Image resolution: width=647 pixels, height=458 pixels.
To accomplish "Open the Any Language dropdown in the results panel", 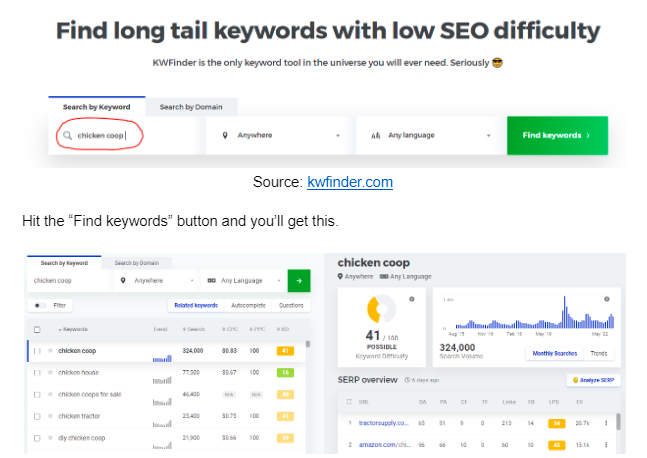I will click(x=244, y=281).
